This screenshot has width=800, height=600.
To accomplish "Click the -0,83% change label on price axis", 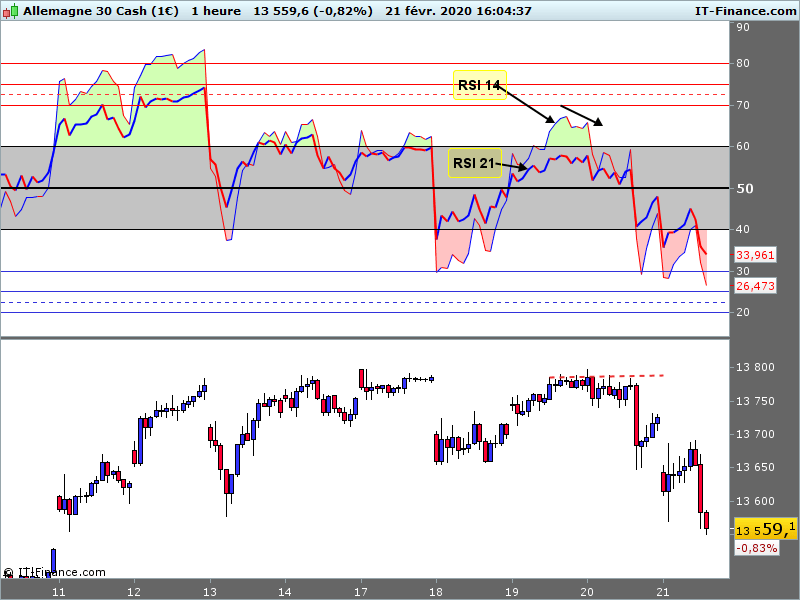I will tap(756, 548).
